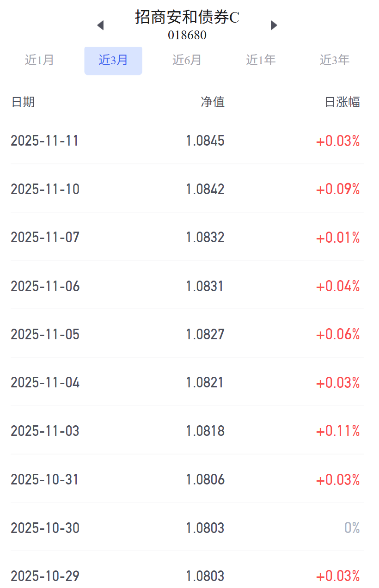Click the 净值 column header

[x=213, y=102]
